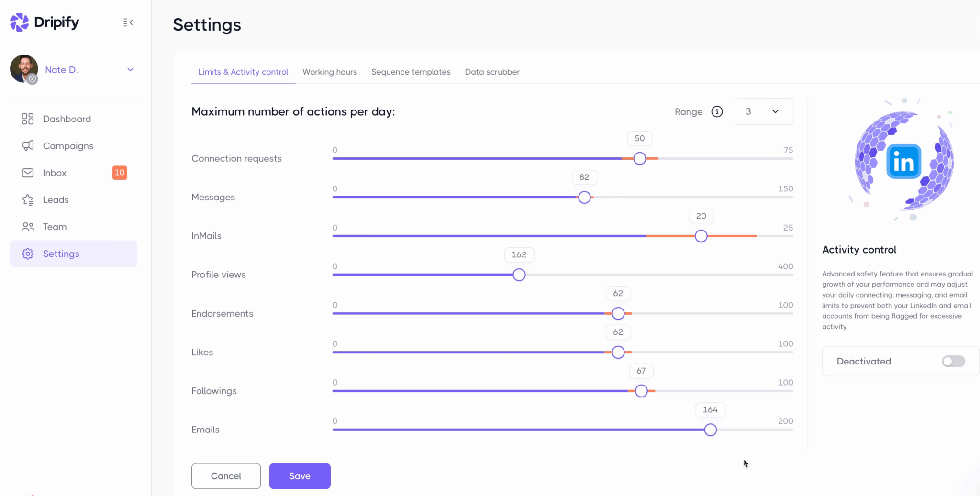Open the Dashboard grid icon
This screenshot has height=496, width=980.
coord(28,119)
